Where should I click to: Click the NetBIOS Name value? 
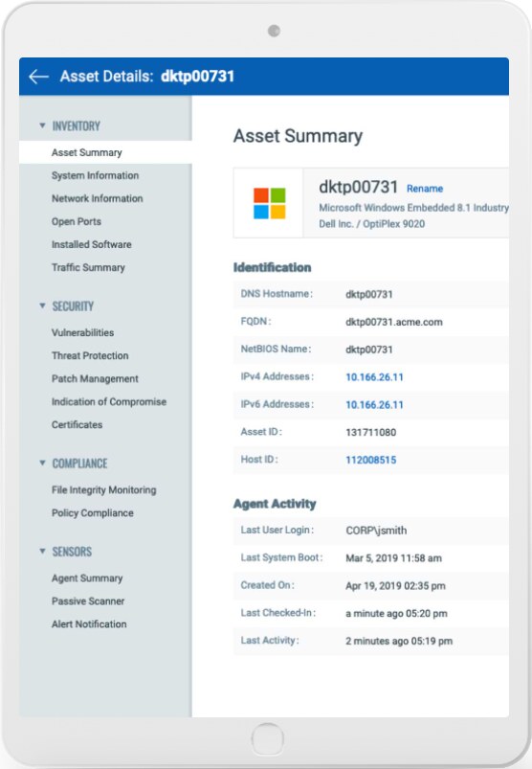(x=369, y=350)
